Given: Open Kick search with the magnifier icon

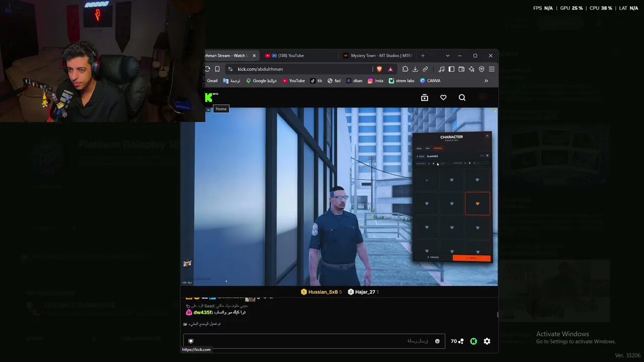Looking at the screenshot, I should point(462,98).
